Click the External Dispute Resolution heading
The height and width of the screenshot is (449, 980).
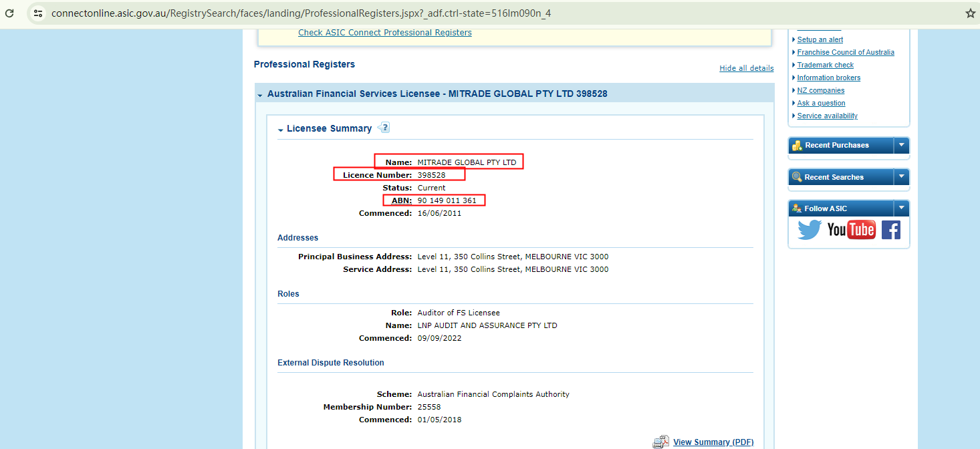[x=331, y=363]
